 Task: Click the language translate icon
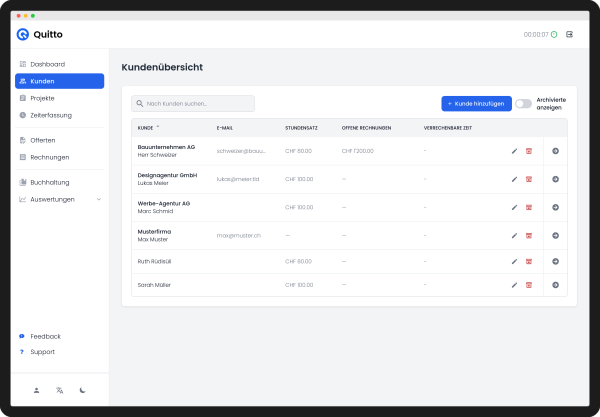[60, 390]
